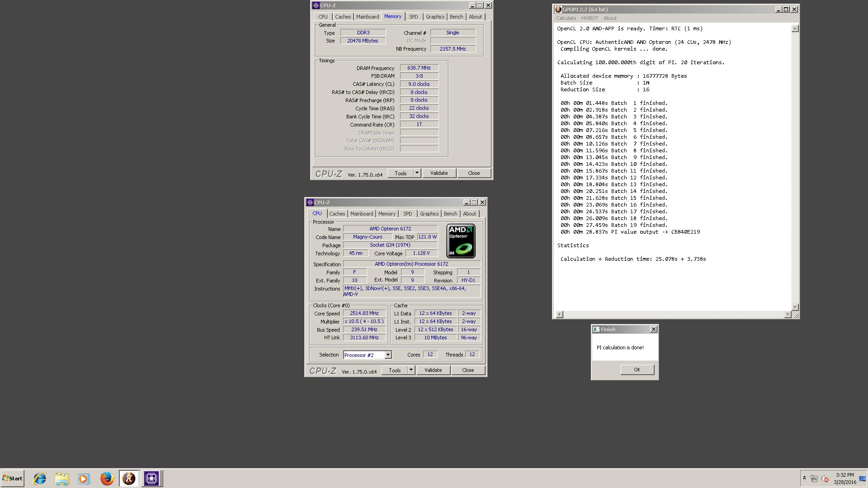Click the PI value output CB840E219 line
Image resolution: width=868 pixels, height=488 pixels.
[630, 232]
